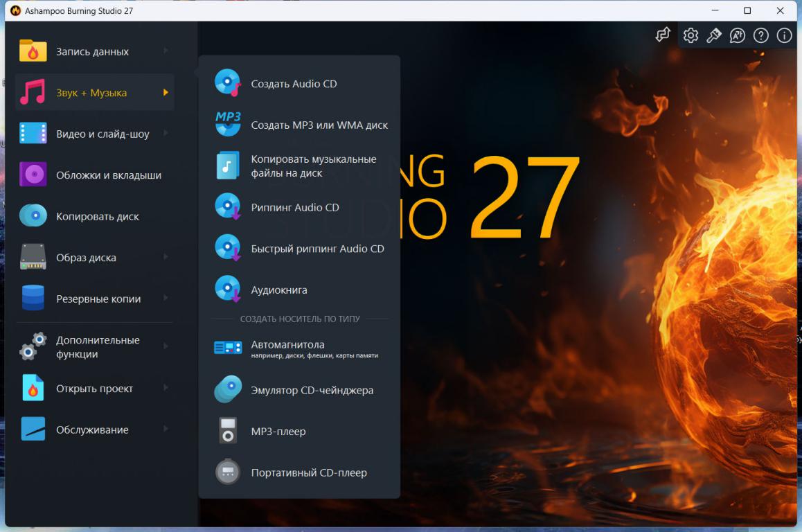Expand the Резервные копии submenu arrow
Viewport: 802px width, 532px height.
pos(166,299)
